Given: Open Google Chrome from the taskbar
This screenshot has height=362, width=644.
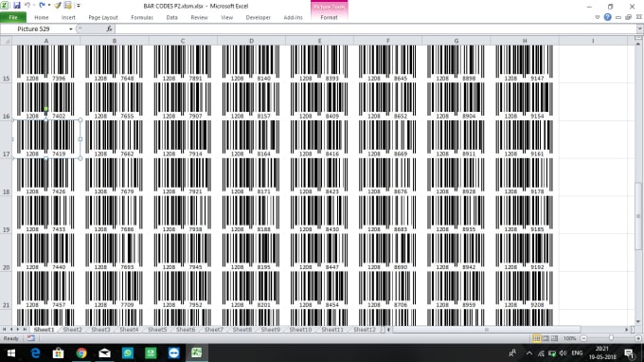Looking at the screenshot, I should [81, 353].
